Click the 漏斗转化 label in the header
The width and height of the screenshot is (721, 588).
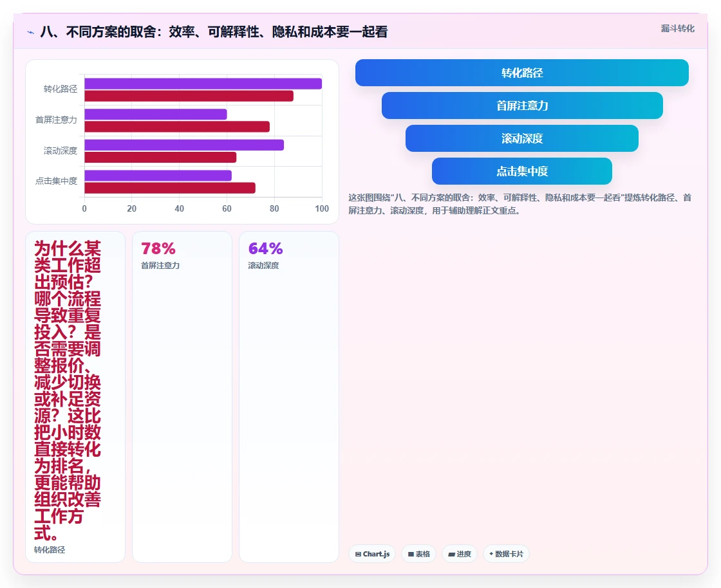[x=678, y=28]
